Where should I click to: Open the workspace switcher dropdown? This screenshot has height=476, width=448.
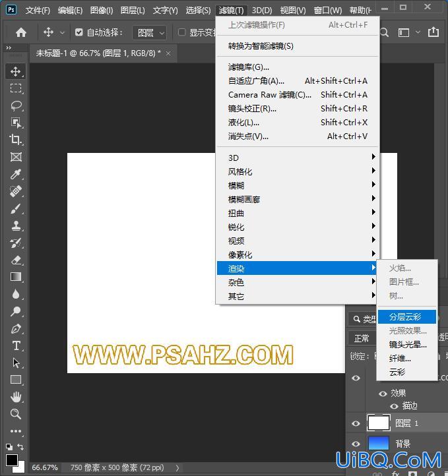click(418, 32)
